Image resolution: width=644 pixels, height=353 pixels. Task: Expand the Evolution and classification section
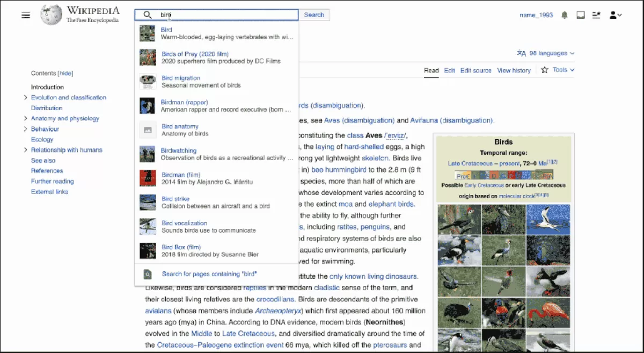25,97
